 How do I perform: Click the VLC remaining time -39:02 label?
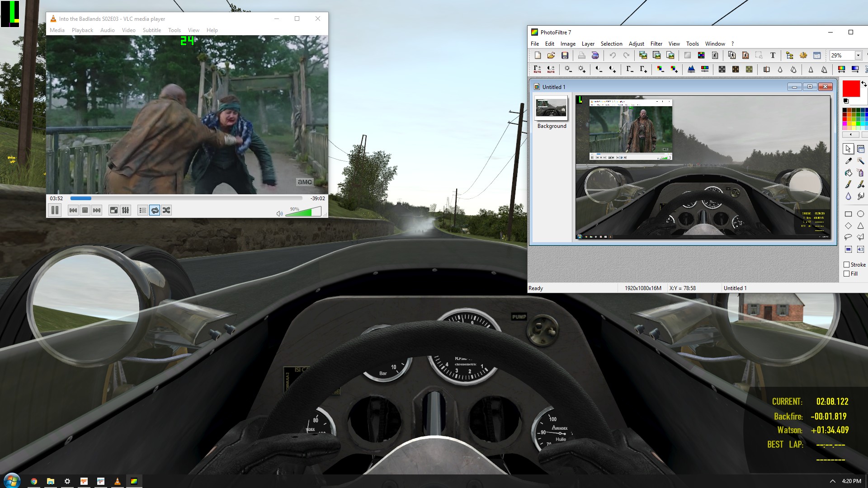point(317,198)
